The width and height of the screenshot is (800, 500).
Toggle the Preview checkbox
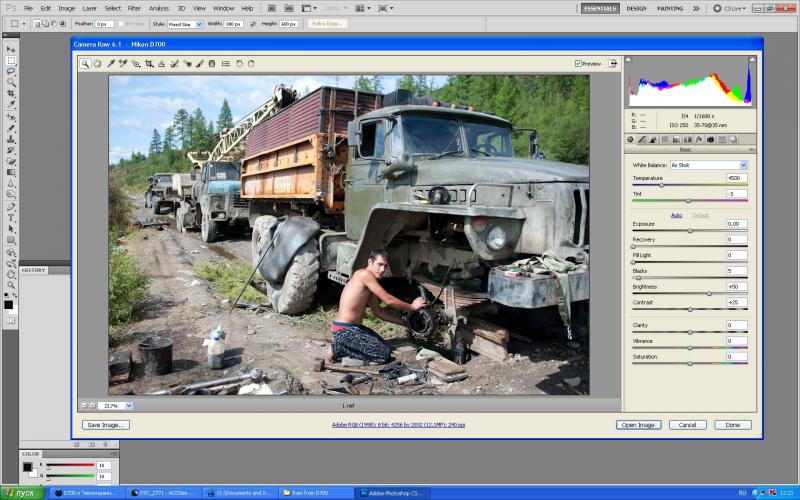578,64
